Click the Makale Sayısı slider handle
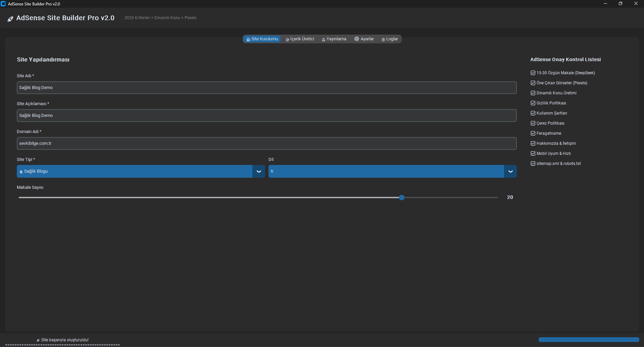Screen dimensions: 644x347 coord(402,198)
